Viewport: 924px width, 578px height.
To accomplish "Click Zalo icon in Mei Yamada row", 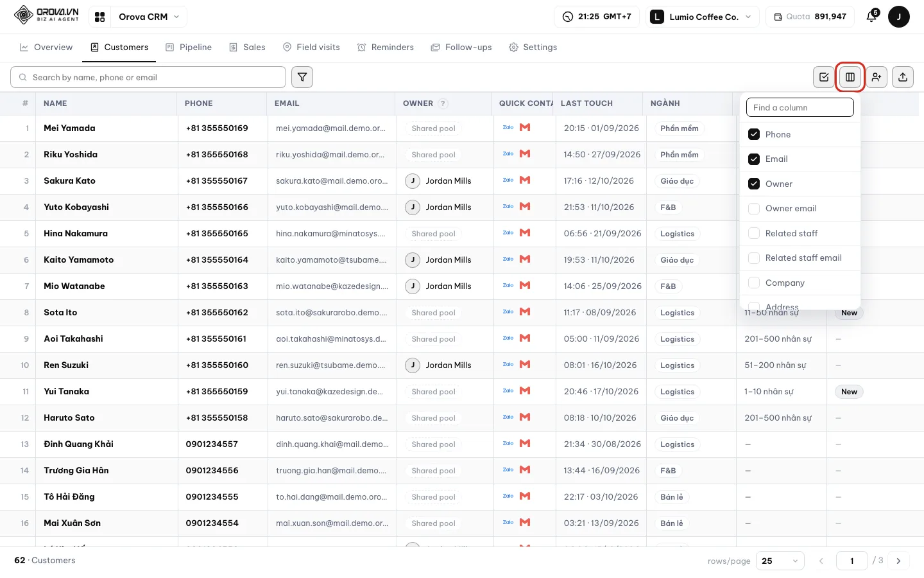I will [508, 127].
